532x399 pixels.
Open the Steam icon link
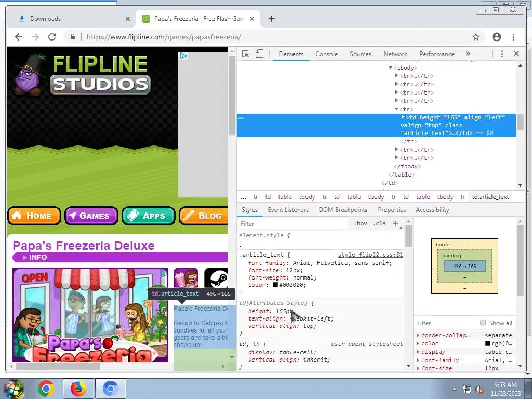(x=216, y=278)
